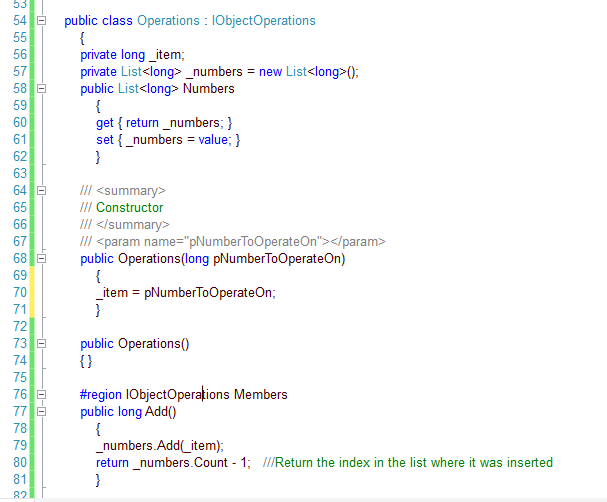607x502 pixels.
Task: Click the 'Operations' class name on line 54
Action: tap(168, 21)
